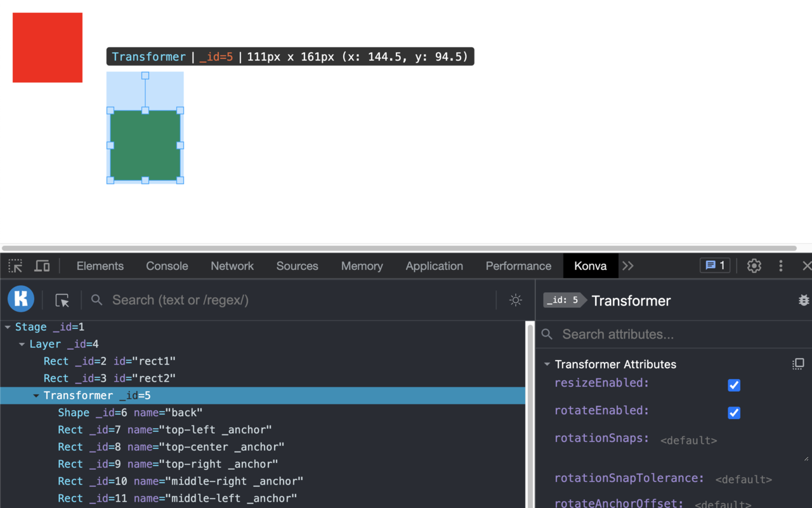This screenshot has height=508, width=812.
Task: Click the red rectangle on the canvas
Action: (47, 47)
